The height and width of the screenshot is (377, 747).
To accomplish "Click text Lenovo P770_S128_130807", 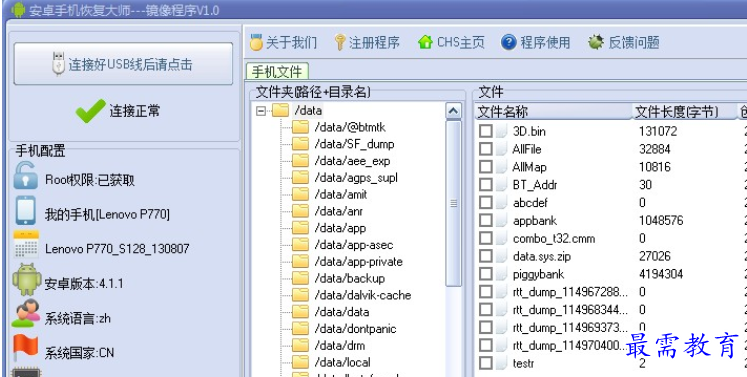I will coord(117,248).
